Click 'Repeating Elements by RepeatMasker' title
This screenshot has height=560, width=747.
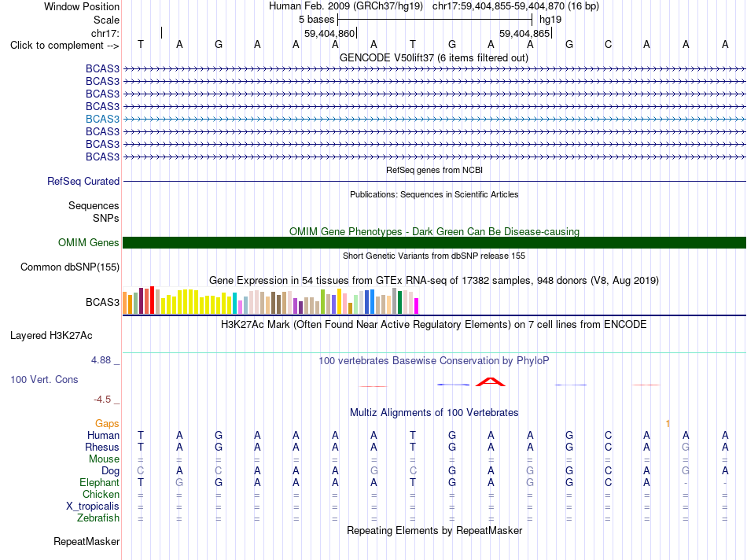435,530
